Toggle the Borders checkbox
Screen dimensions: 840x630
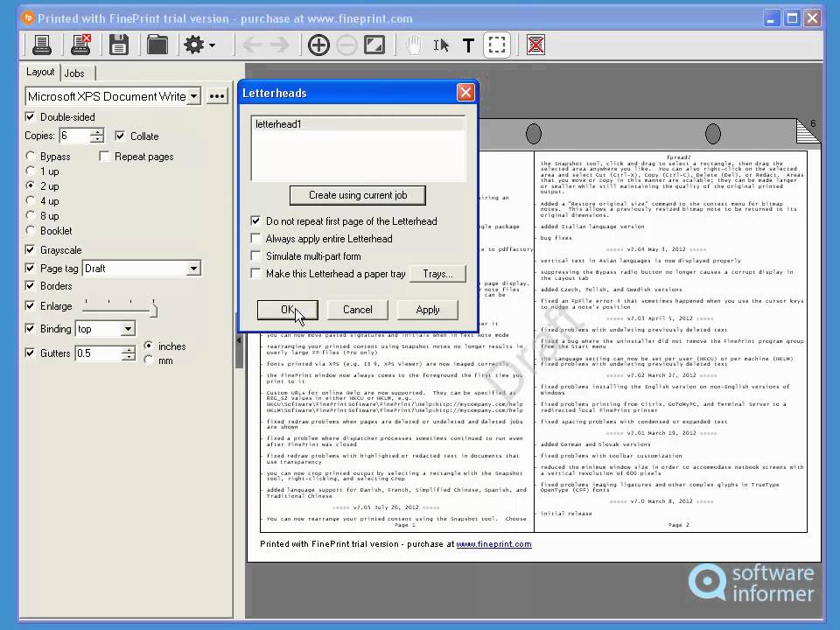click(30, 285)
